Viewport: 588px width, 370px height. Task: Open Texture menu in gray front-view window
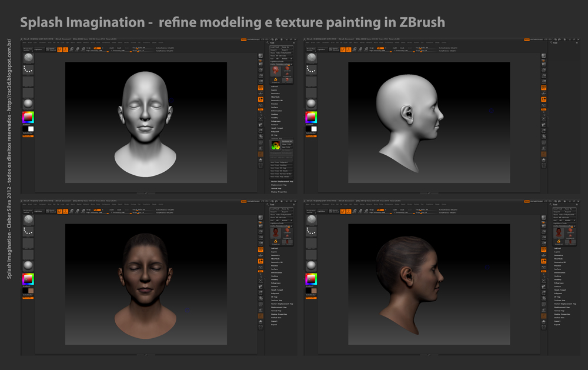pos(133,42)
